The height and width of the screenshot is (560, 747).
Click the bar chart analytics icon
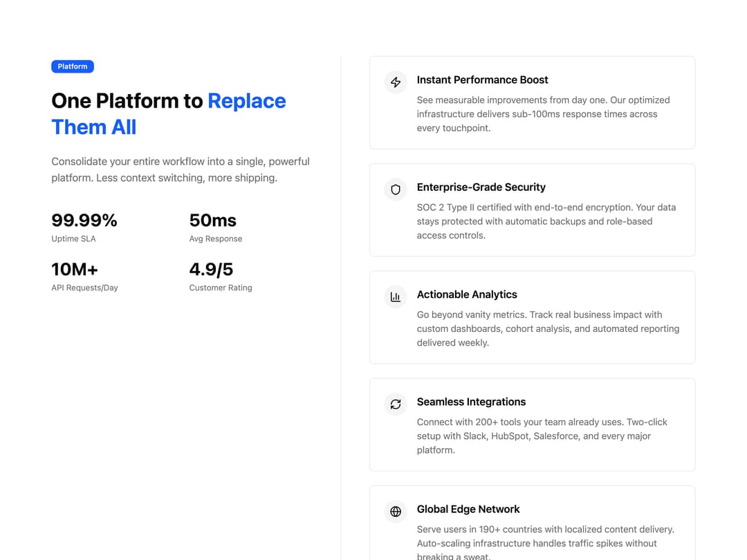pos(396,297)
